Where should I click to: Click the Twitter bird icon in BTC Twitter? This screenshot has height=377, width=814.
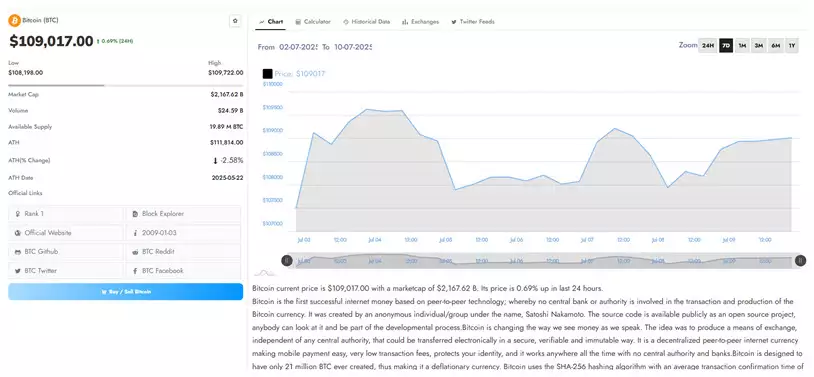click(x=18, y=271)
